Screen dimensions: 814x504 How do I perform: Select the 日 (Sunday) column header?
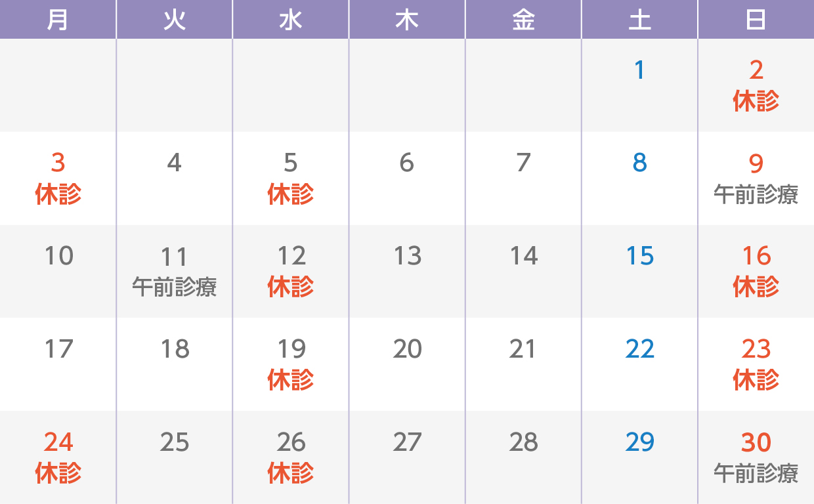click(x=756, y=20)
